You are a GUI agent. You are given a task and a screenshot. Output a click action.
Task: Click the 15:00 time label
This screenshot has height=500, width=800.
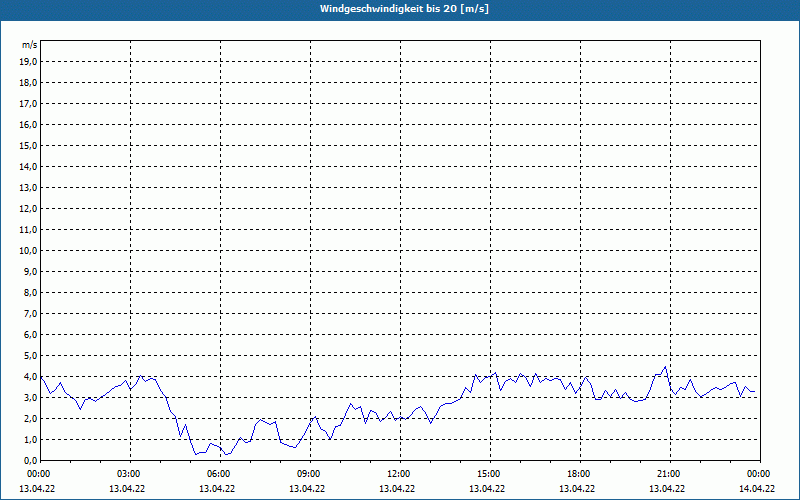490,474
